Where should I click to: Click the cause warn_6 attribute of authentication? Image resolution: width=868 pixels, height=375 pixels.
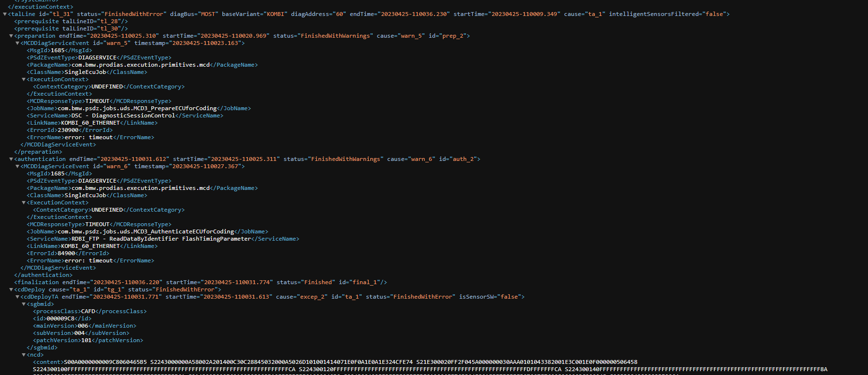point(411,159)
